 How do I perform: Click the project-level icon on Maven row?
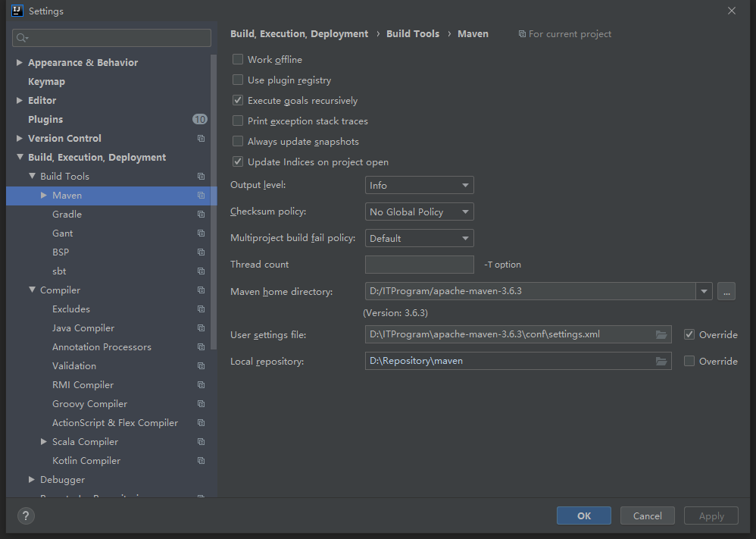[x=201, y=196]
